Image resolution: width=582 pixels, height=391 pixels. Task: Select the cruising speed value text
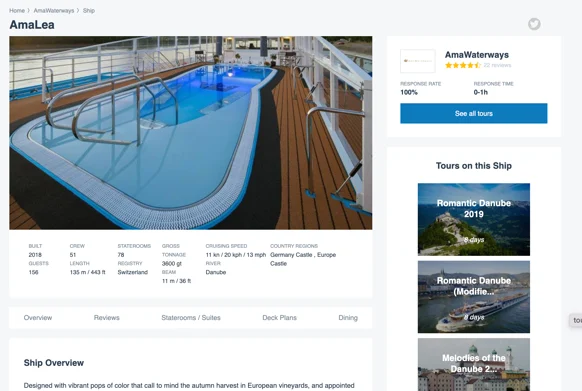(x=236, y=255)
